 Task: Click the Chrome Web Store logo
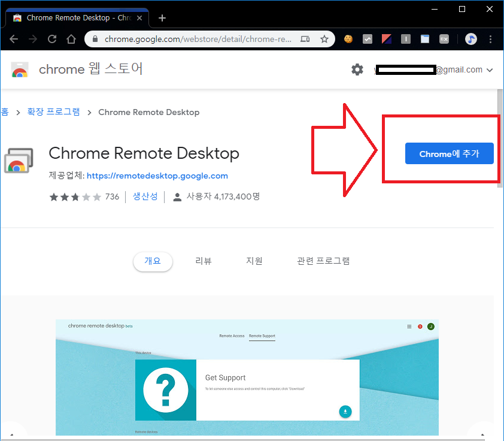(20, 70)
